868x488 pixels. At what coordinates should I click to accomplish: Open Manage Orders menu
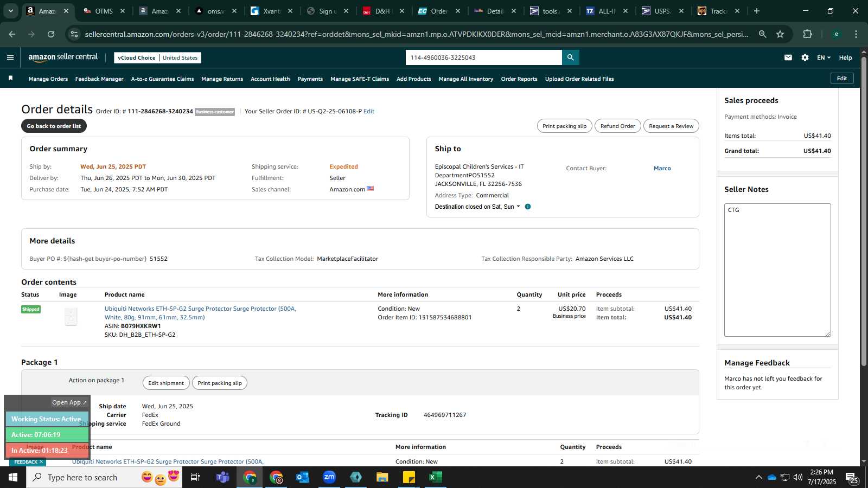pyautogui.click(x=48, y=79)
